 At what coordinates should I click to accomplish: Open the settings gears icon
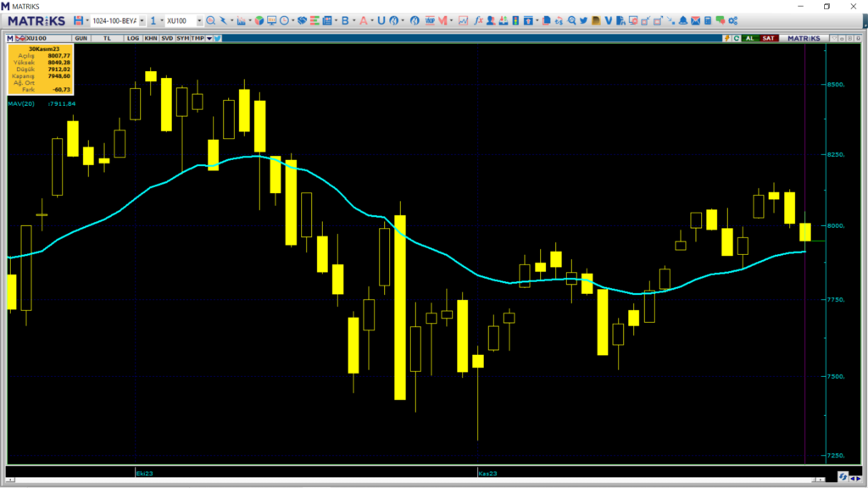[732, 20]
